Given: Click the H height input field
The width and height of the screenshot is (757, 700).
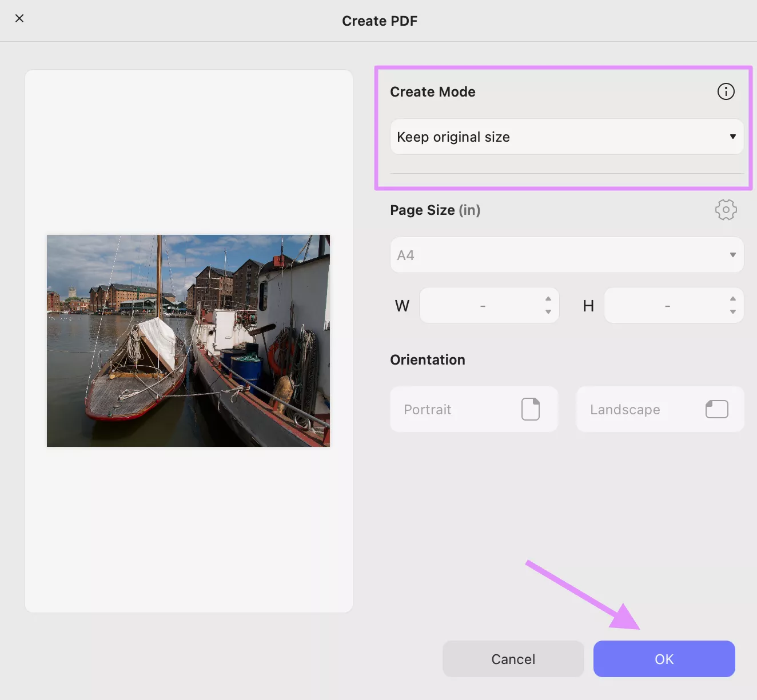Looking at the screenshot, I should [x=667, y=306].
